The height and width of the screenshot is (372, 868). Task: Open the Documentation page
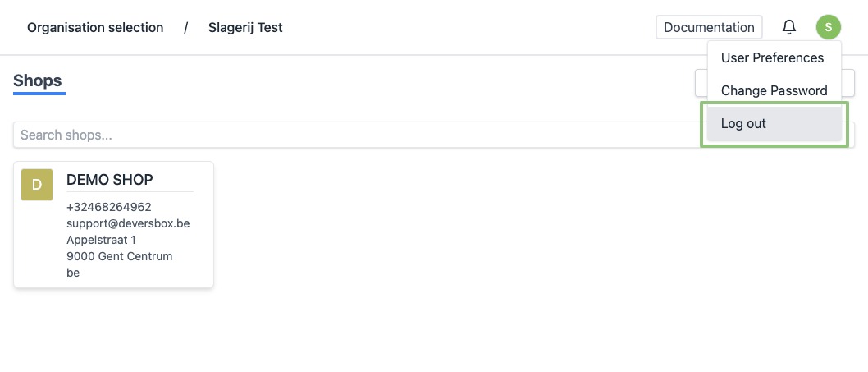tap(709, 27)
